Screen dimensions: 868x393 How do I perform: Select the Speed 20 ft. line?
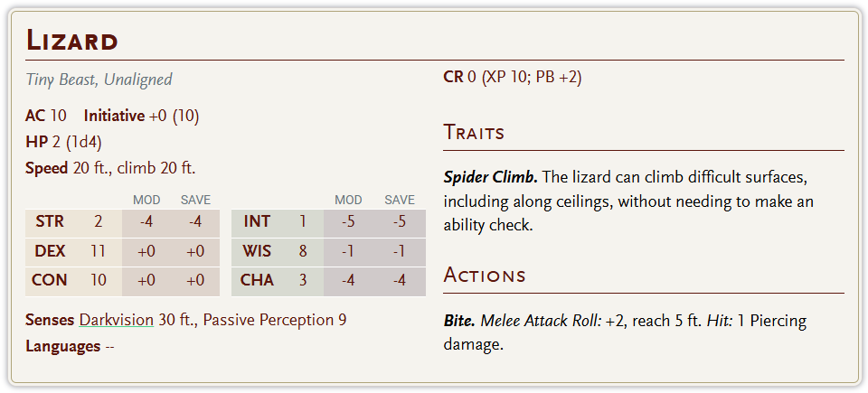(110, 168)
